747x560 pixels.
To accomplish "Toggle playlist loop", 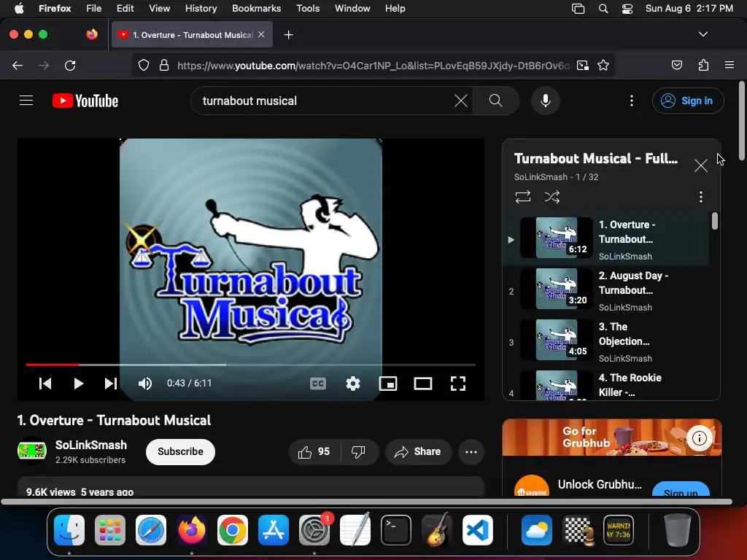I will pyautogui.click(x=522, y=197).
